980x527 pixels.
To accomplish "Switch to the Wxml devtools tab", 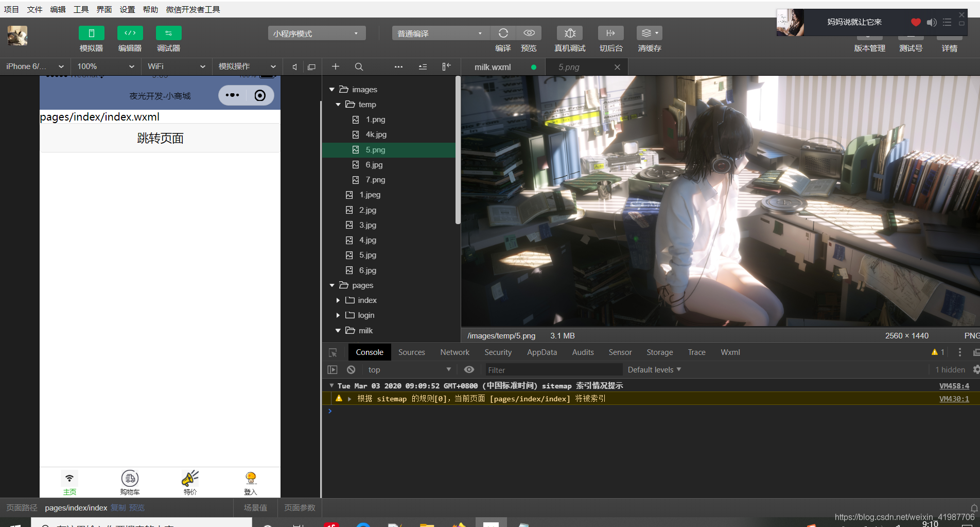I will 730,352.
